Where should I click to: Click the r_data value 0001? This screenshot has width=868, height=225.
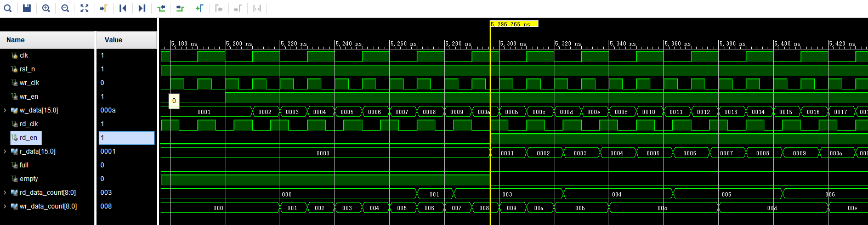(x=108, y=151)
